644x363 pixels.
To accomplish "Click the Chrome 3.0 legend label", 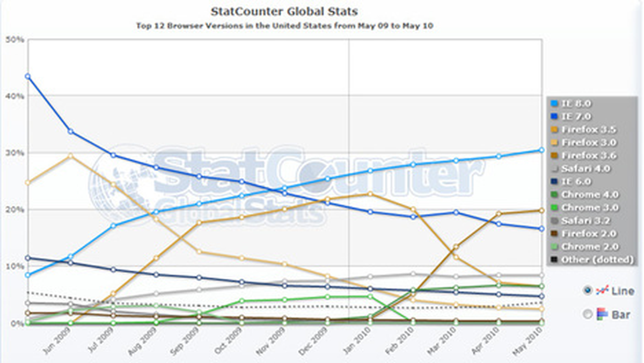I will tap(589, 208).
